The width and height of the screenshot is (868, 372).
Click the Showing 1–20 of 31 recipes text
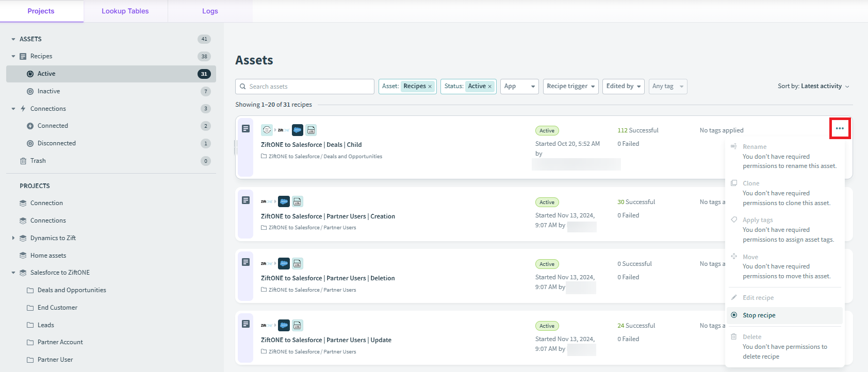(274, 105)
